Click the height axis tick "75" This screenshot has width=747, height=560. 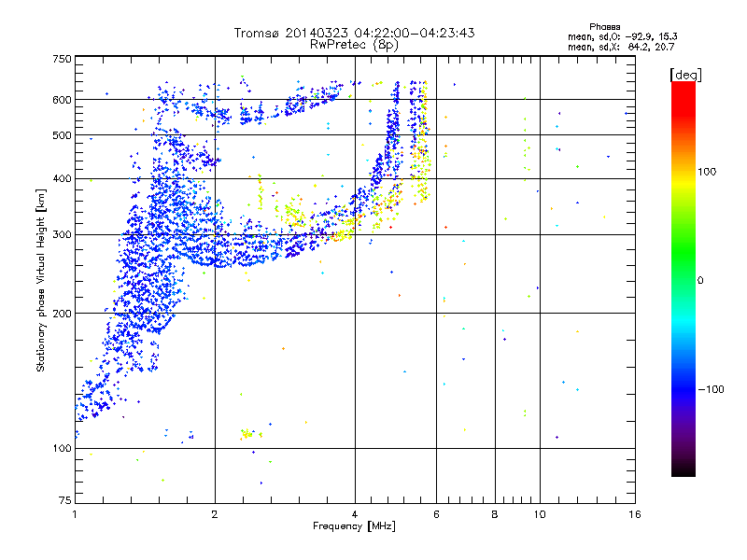click(65, 500)
